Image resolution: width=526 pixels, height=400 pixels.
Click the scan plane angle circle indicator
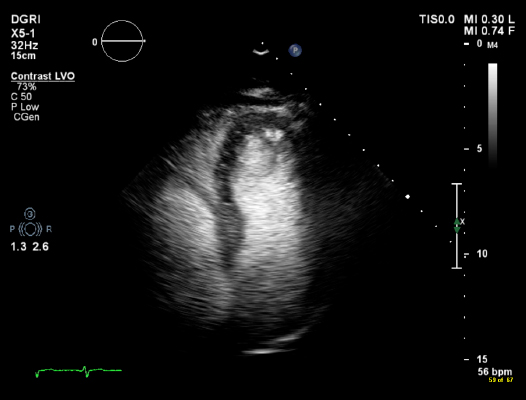(x=122, y=41)
